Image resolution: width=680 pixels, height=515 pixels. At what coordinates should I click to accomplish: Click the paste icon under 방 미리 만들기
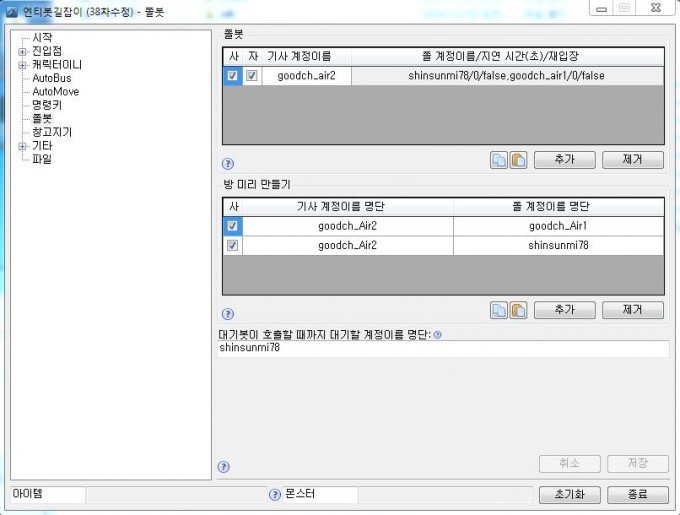pos(518,310)
